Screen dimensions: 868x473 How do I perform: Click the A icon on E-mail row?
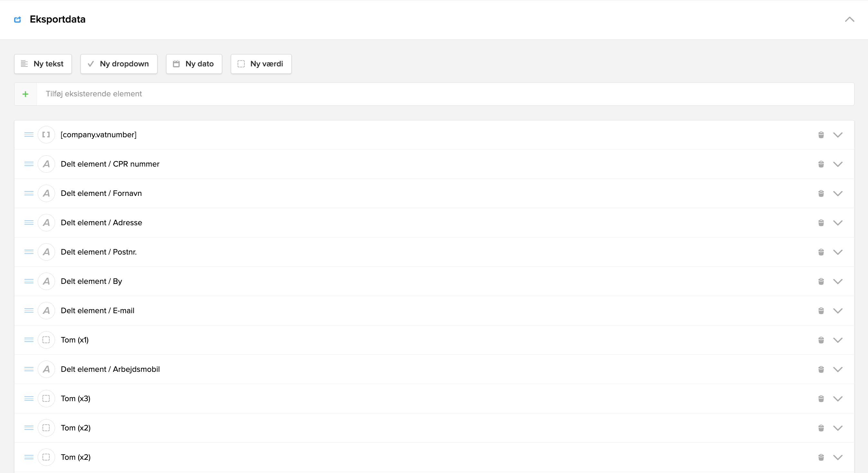(x=46, y=311)
